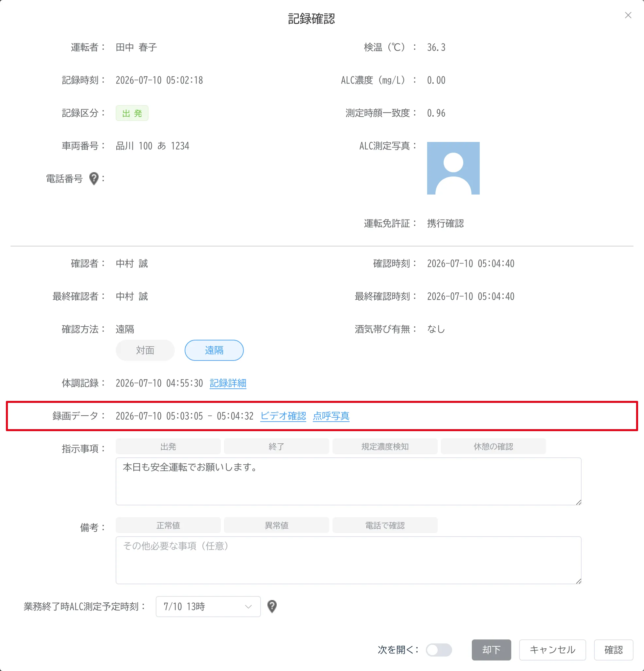The image size is (644, 671).
Task: Click the ALC concentration value 0.00
Action: click(436, 80)
